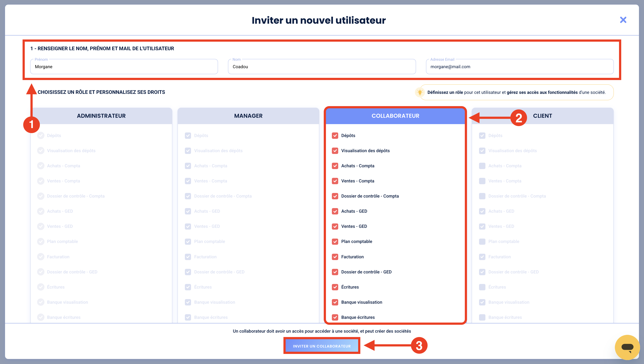Toggle Plan comptable for Collaborateur

pos(335,242)
